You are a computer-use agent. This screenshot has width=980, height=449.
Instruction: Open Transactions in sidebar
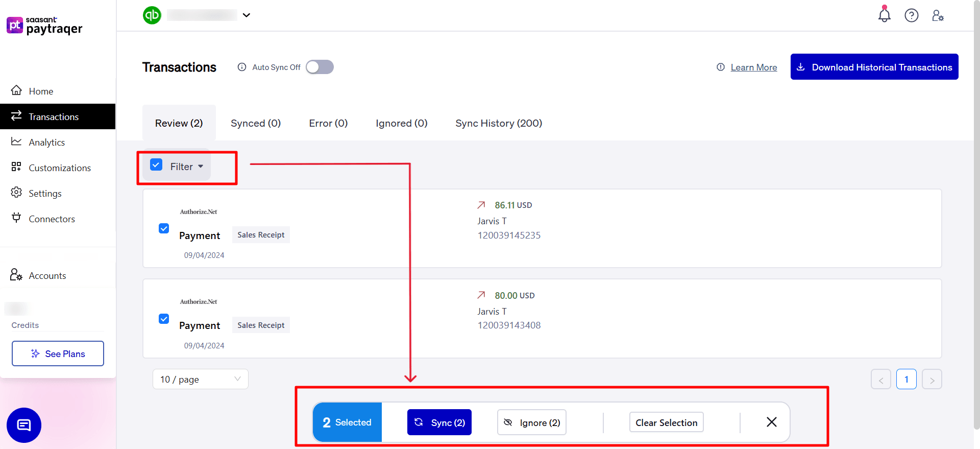click(58, 116)
